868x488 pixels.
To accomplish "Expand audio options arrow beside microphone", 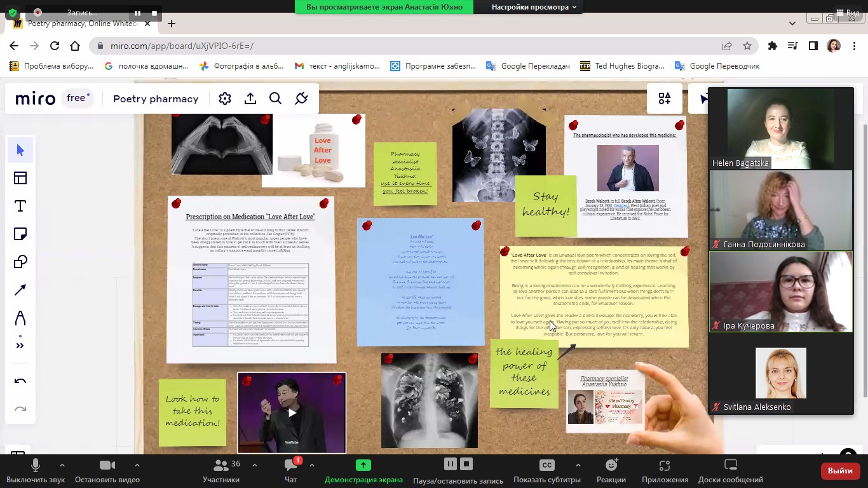I will coord(62,465).
